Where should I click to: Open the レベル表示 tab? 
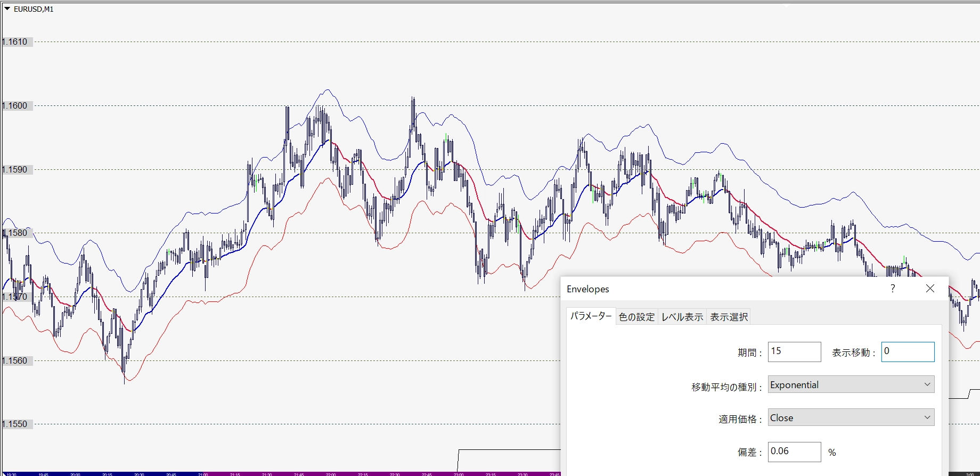[682, 317]
